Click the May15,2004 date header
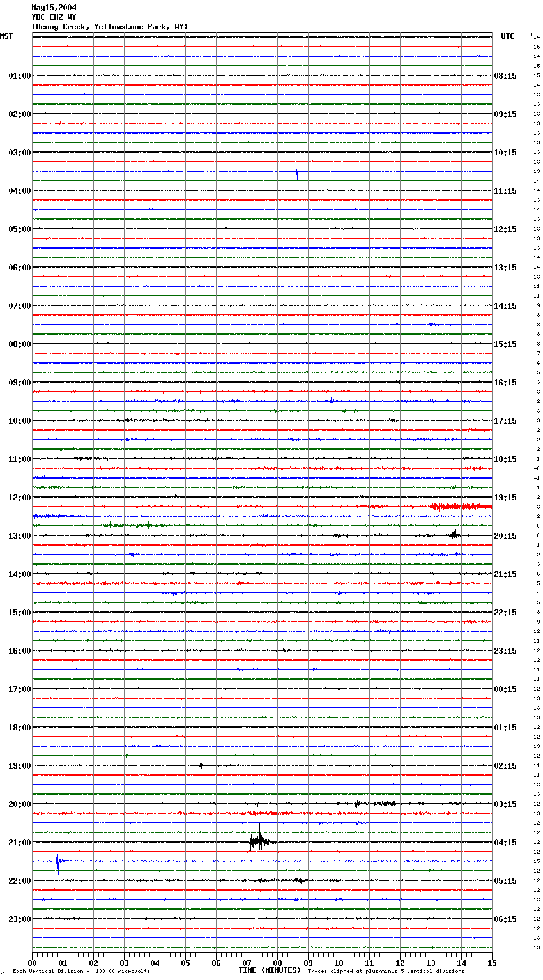543x980 pixels. [x=54, y=8]
